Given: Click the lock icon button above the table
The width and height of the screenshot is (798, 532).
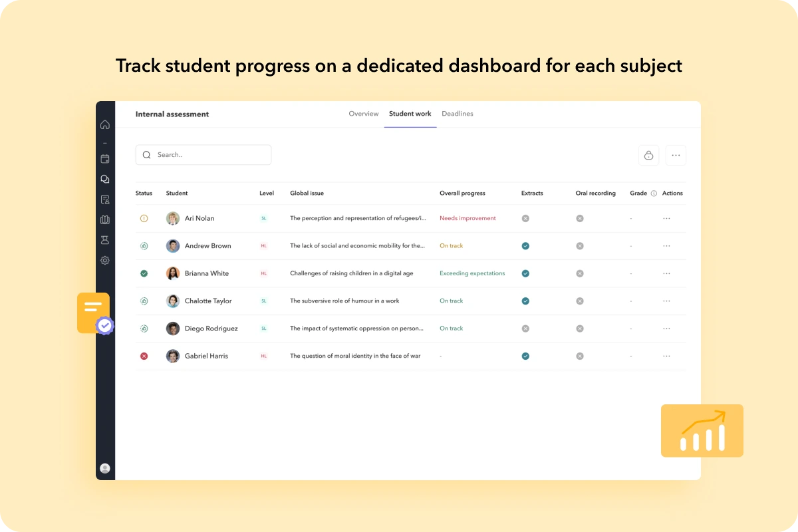Looking at the screenshot, I should [648, 155].
